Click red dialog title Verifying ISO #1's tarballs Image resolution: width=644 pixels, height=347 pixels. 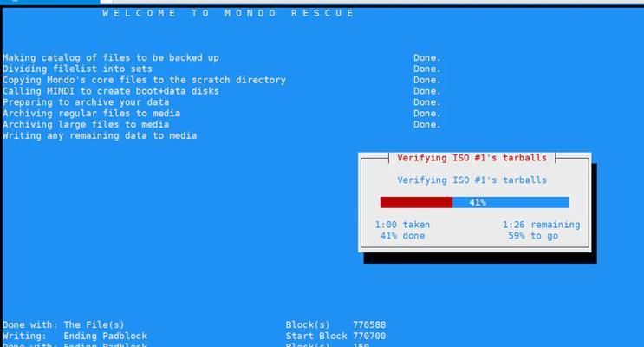tap(472, 158)
